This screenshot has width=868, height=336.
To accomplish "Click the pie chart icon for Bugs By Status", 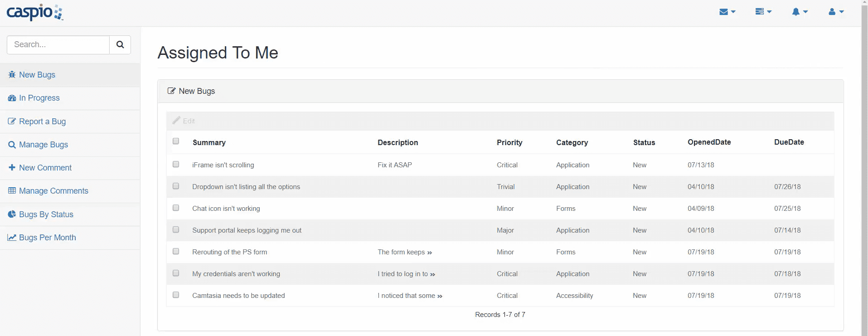I will [x=12, y=214].
